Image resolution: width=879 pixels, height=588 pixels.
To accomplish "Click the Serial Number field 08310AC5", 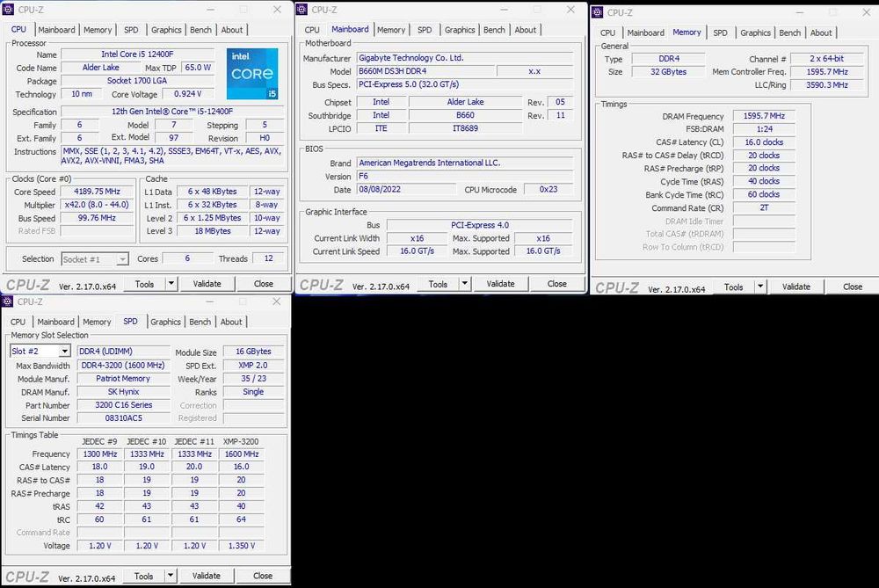I will pos(123,417).
